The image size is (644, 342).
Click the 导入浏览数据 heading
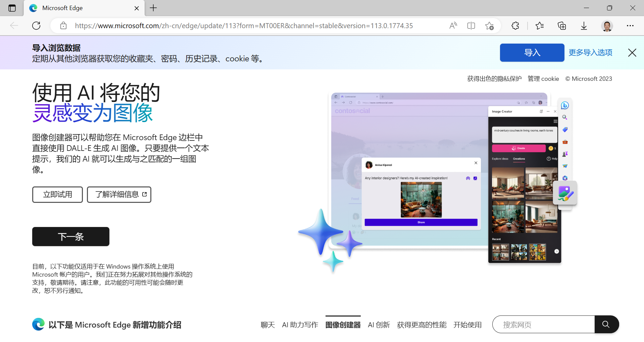[56, 48]
